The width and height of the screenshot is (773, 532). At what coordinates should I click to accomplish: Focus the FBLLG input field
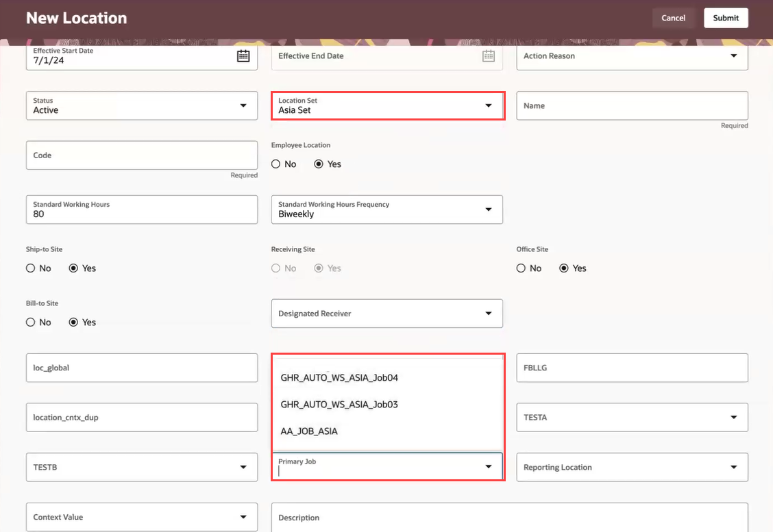[632, 368]
